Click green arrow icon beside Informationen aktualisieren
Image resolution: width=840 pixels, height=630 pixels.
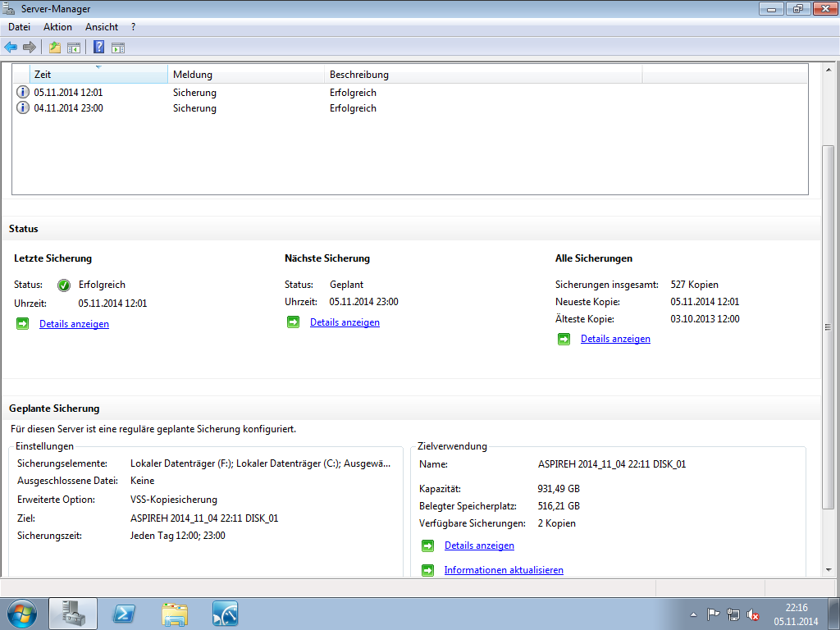pos(427,570)
